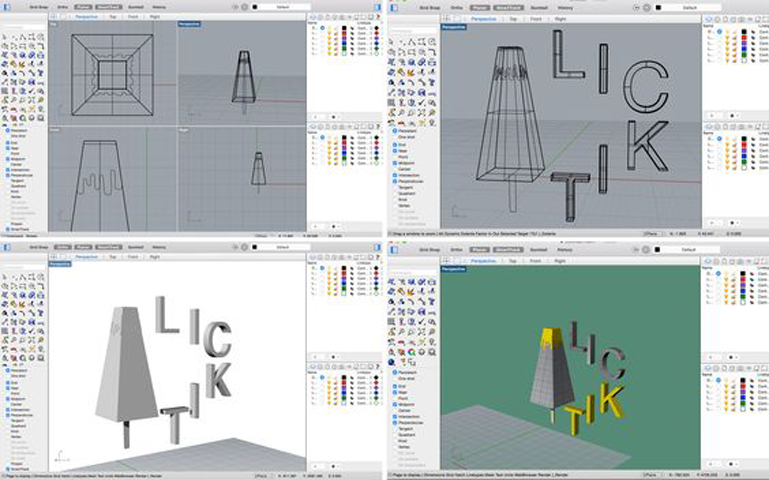The width and height of the screenshot is (769, 480).
Task: Select the arrow pointer tool in white-background render window
Action: (x=5, y=278)
